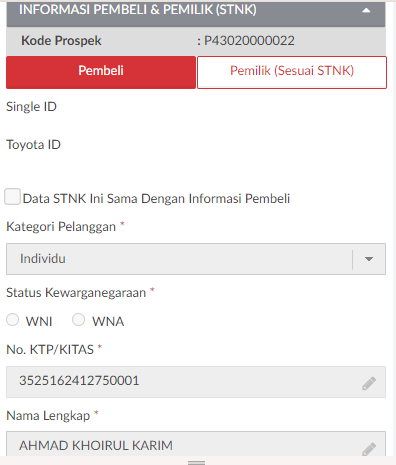Viewport: 396px width, 465px height.
Task: Click the INFORMASI PEMBELI & PEMILIK header title
Action: [x=138, y=10]
